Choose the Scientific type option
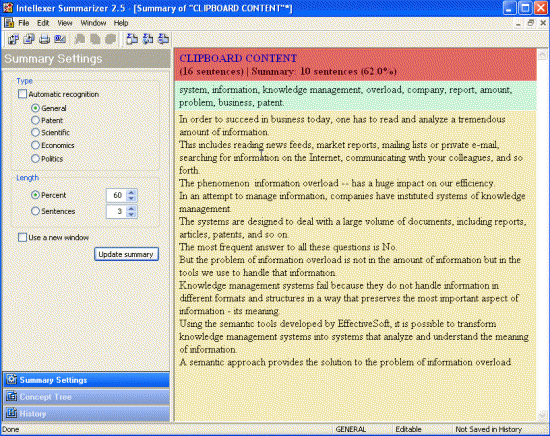Viewport: 550px width, 436px height. [x=35, y=133]
